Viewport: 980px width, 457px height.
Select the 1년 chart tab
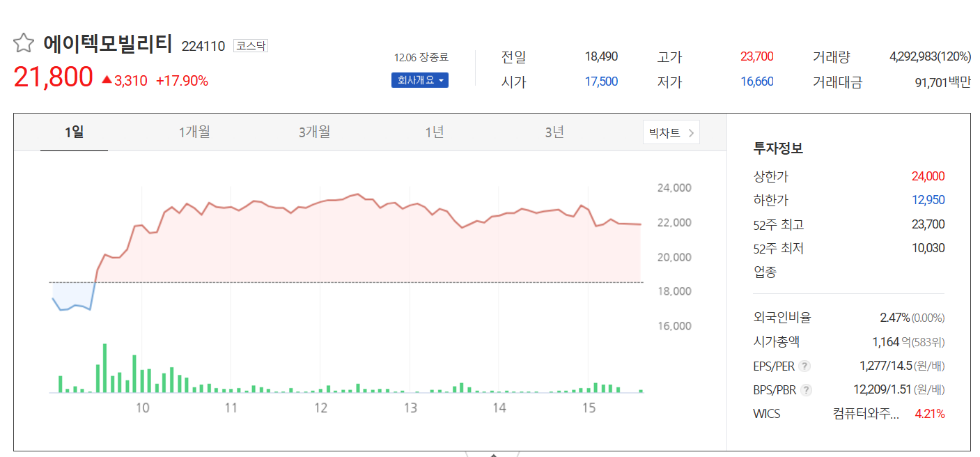(x=435, y=132)
